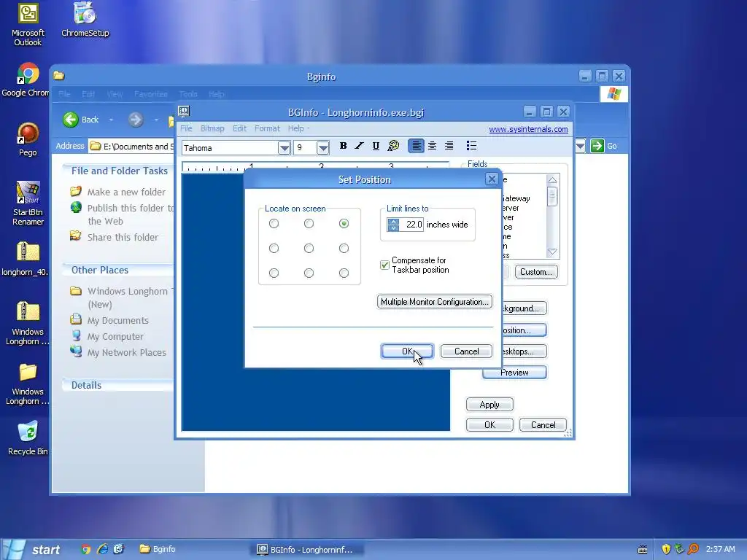747x560 pixels.
Task: Open Explorer address bar dropdown arrow
Action: pos(580,146)
